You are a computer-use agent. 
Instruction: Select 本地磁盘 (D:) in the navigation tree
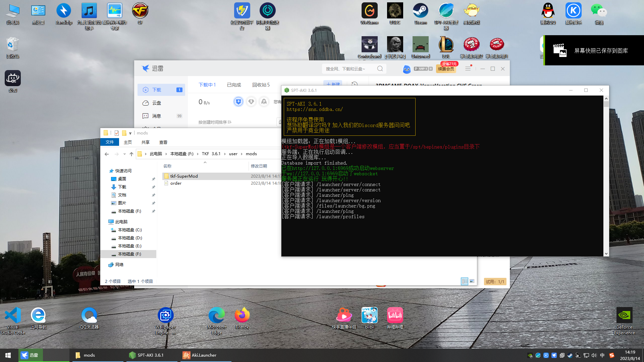pos(130,238)
